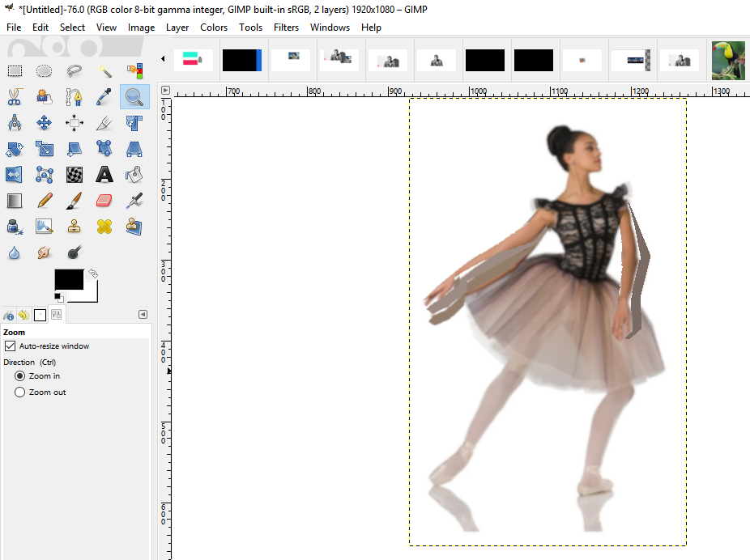The image size is (750, 560).
Task: Toggle the Auto-resize window checkbox
Action: [11, 346]
